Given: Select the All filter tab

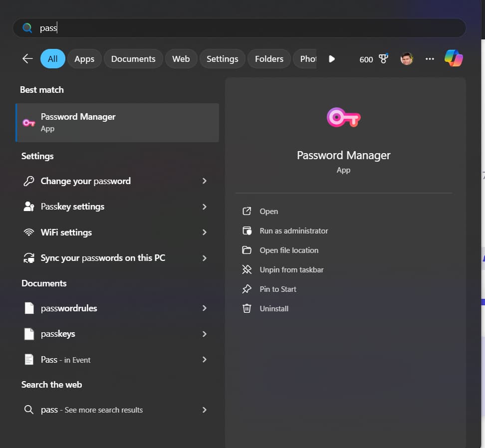Looking at the screenshot, I should (x=52, y=58).
